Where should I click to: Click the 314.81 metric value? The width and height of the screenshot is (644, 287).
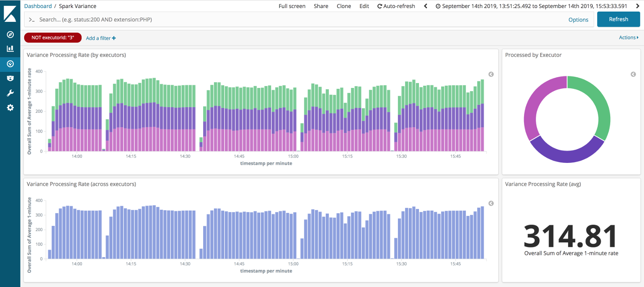pyautogui.click(x=571, y=236)
